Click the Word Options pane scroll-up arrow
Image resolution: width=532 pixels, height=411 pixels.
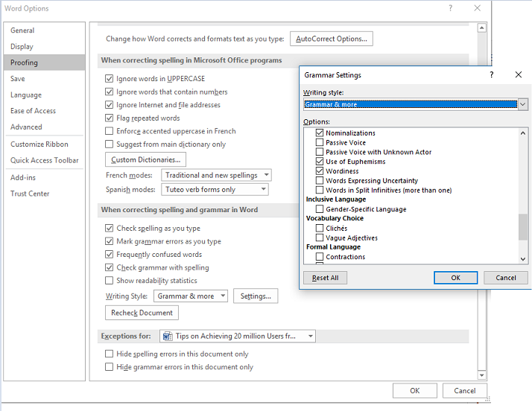pos(482,28)
